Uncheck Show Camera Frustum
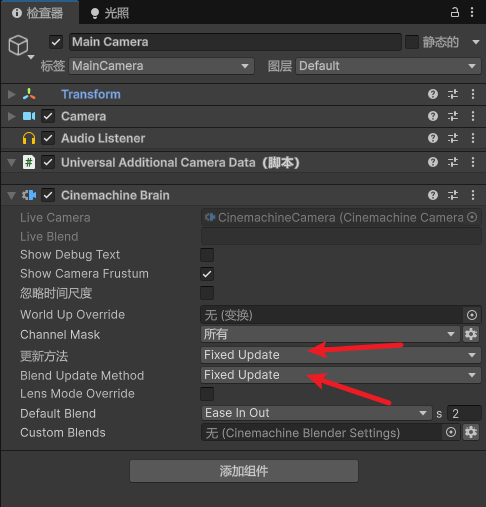 click(207, 274)
